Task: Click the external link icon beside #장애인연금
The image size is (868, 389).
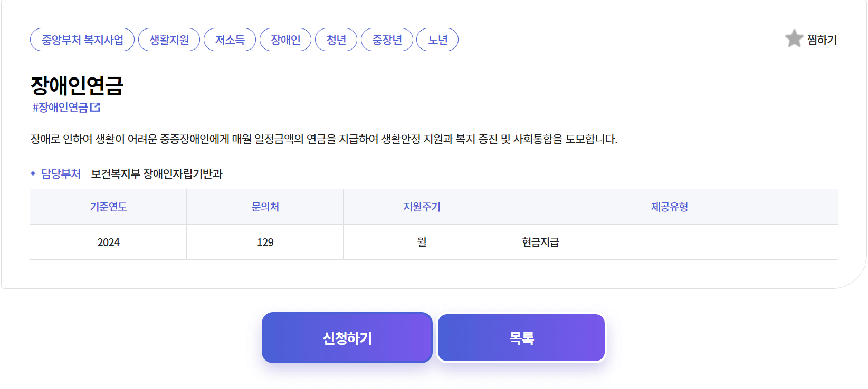Action: pos(96,106)
